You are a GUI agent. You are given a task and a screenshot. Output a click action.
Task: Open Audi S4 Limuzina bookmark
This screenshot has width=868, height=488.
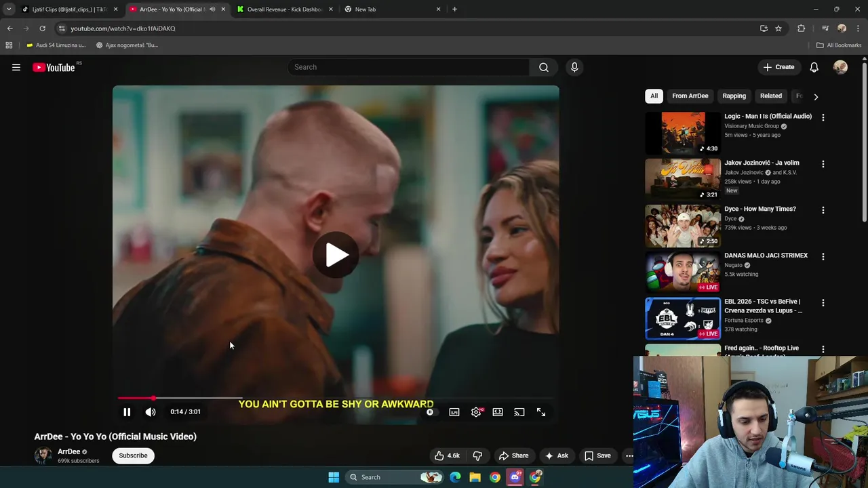(56, 45)
